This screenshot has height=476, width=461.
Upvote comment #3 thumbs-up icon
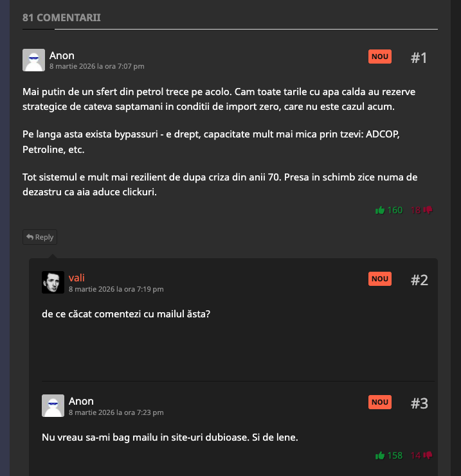[380, 455]
